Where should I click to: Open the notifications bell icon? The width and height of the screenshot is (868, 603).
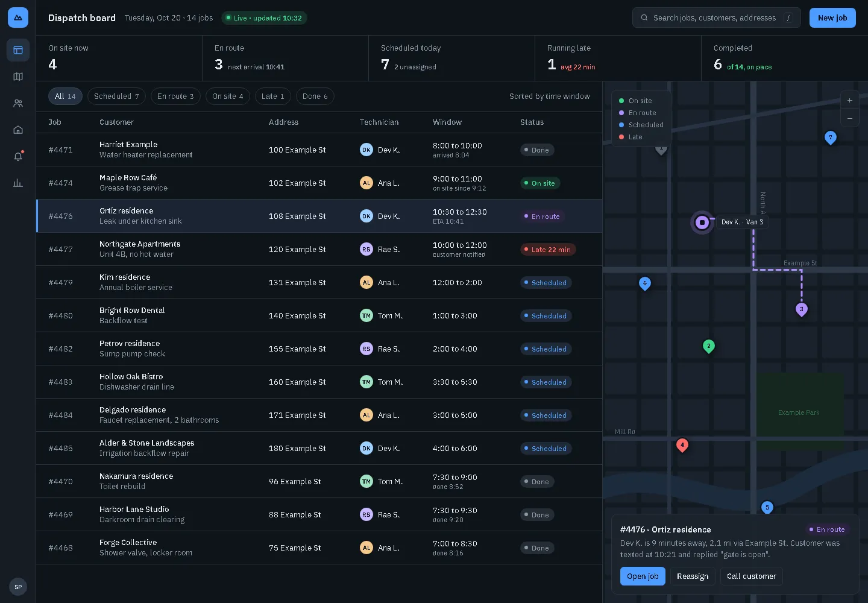18,156
